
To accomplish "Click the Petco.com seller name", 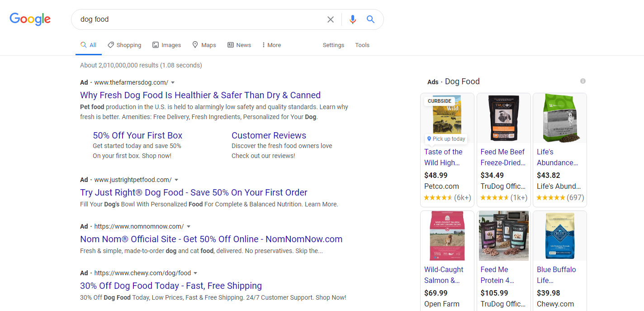I will 441,186.
